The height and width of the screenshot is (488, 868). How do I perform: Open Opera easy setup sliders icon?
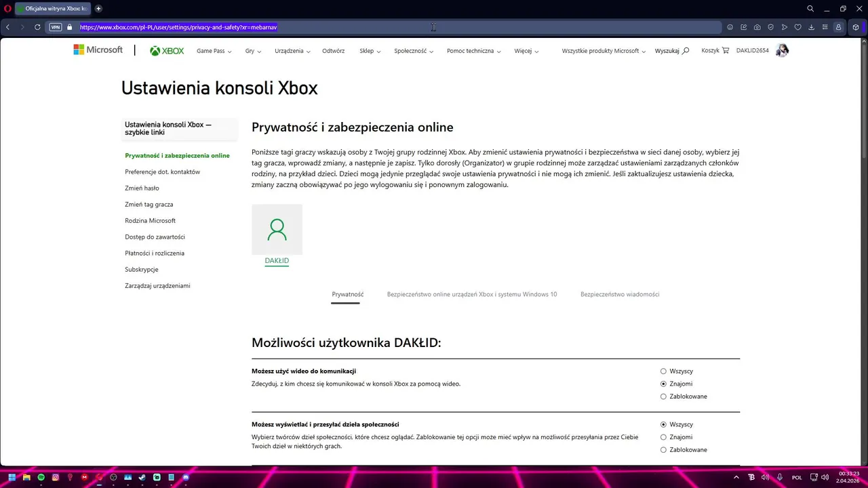(825, 27)
